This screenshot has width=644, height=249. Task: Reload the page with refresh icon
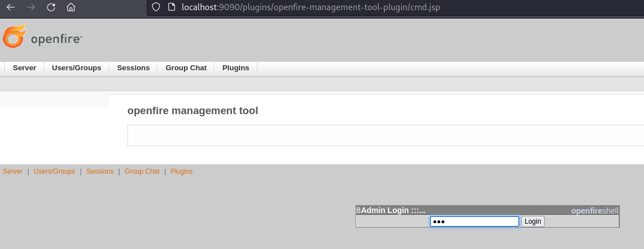point(51,7)
